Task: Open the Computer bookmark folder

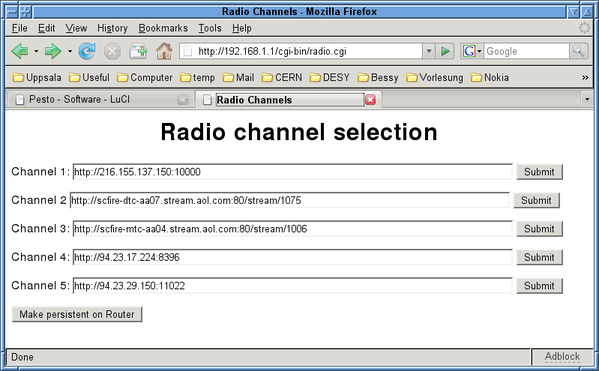Action: click(144, 78)
